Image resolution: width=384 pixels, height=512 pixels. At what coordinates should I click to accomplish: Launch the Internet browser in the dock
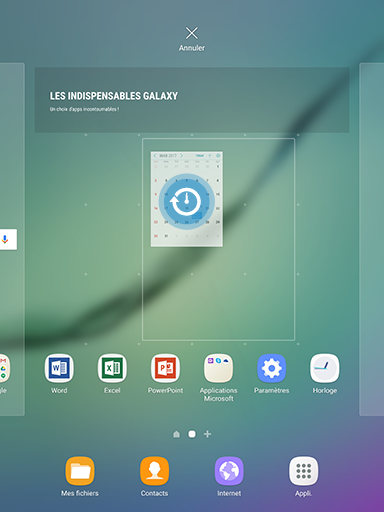tap(229, 471)
